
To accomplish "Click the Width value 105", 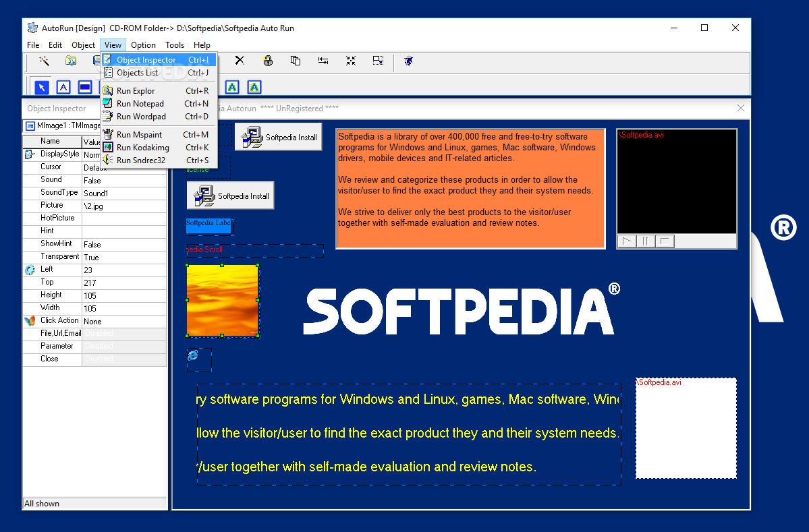I will (124, 308).
